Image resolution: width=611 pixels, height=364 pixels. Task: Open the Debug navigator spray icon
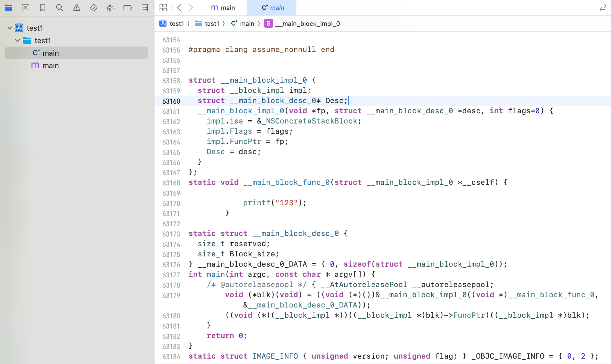point(111,8)
